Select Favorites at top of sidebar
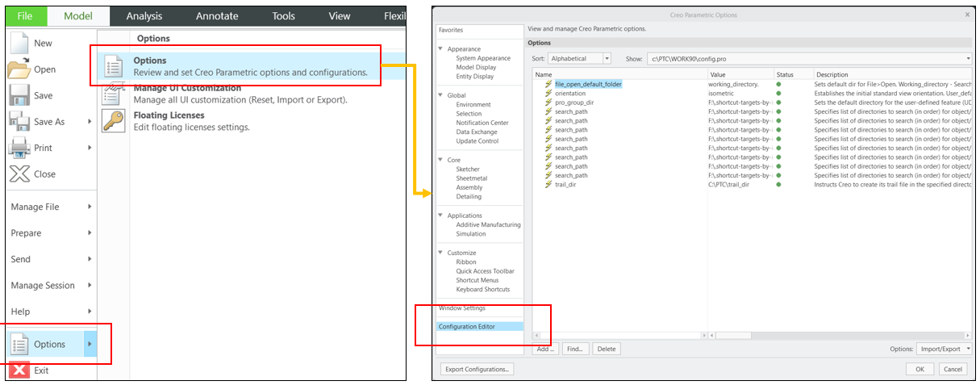The height and width of the screenshot is (385, 980). (451, 30)
